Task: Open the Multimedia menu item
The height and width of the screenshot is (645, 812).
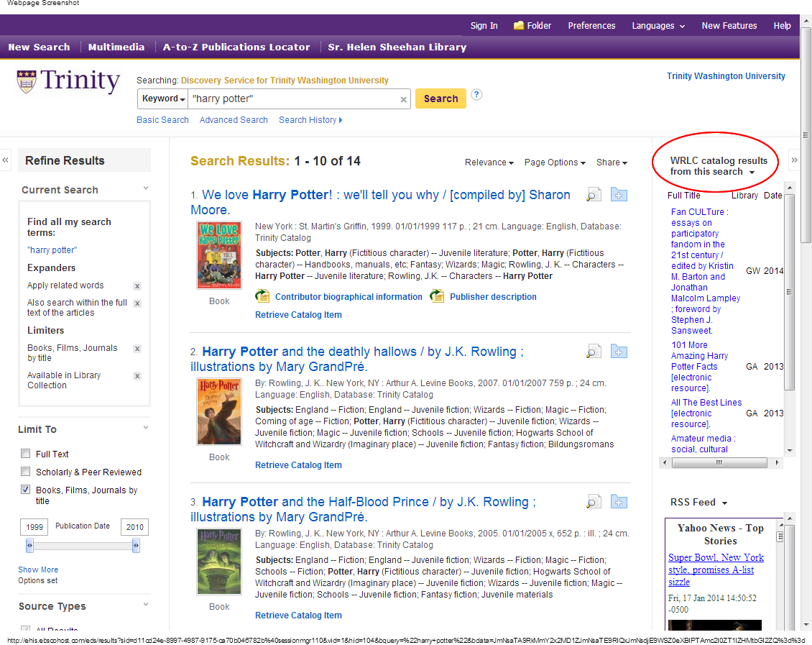Action: [116, 47]
